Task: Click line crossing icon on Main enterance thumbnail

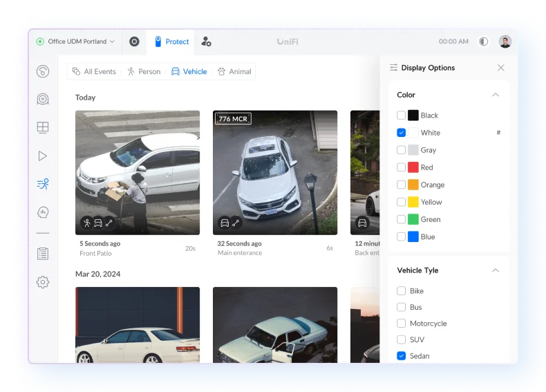Action: coord(236,223)
